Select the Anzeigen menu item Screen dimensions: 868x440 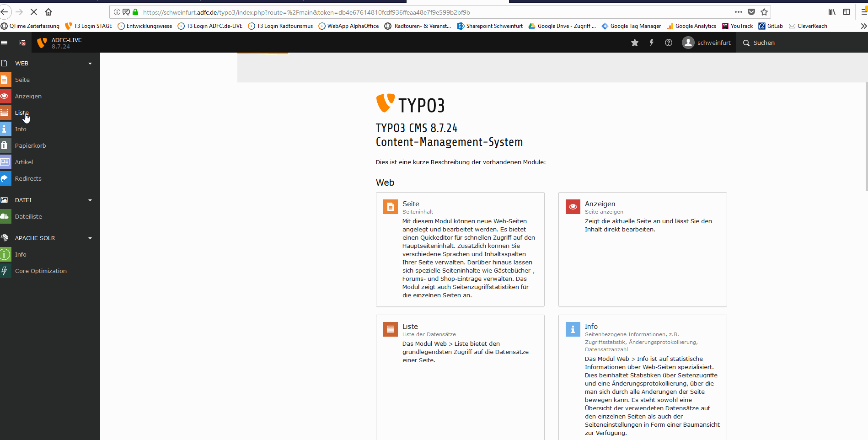coord(28,96)
